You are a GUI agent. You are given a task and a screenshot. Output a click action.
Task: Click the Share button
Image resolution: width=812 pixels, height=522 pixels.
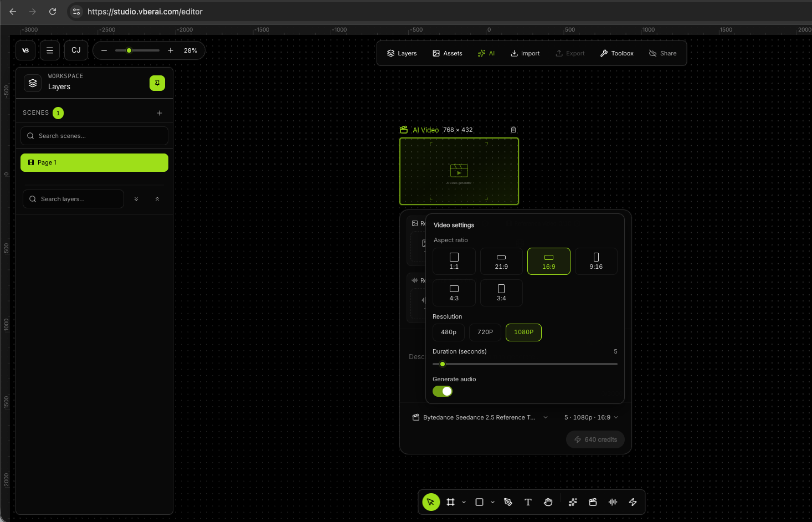(x=662, y=53)
